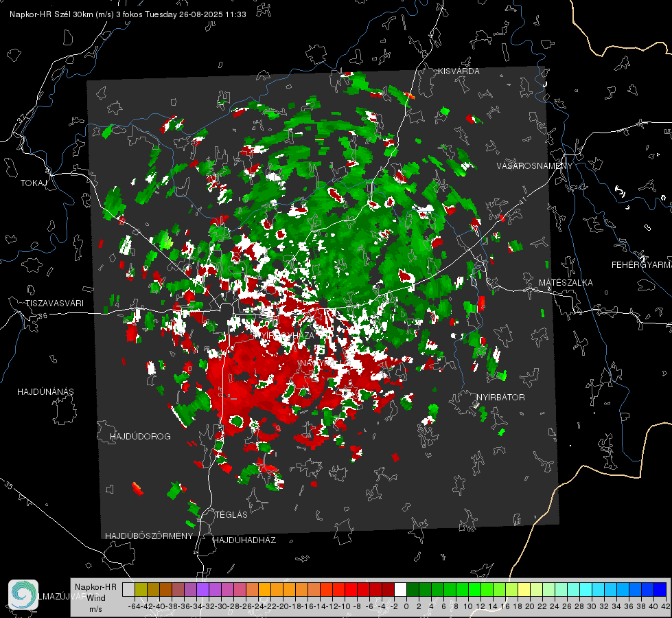
Task: Click the Napkor-HR Wind m/s legend label
Action: [95, 597]
